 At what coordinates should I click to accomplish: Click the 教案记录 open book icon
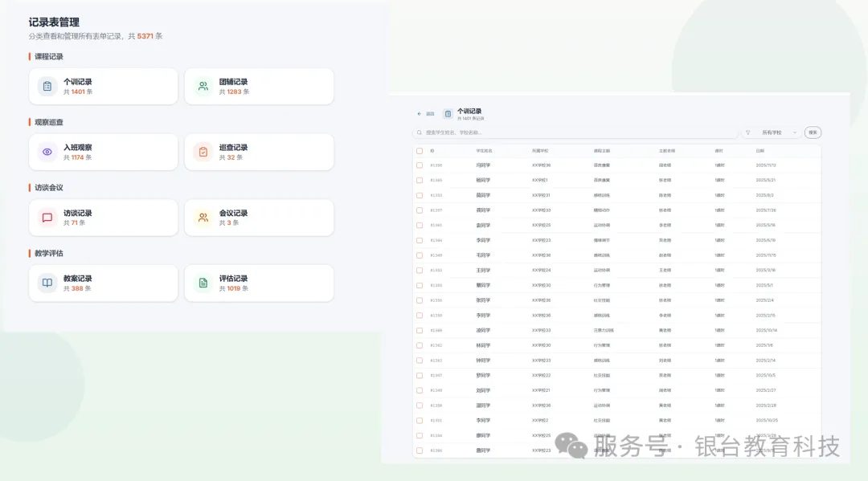pos(47,283)
